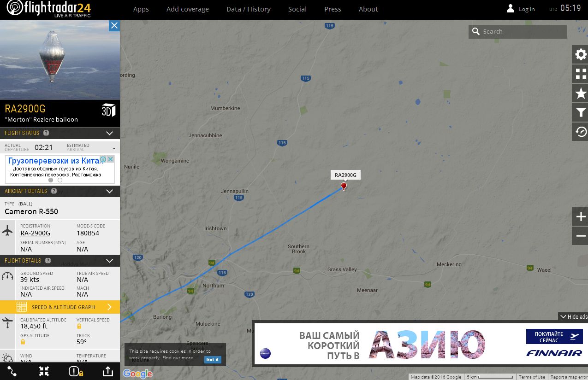The height and width of the screenshot is (380, 588).
Task: Open the Data / History menu
Action: (x=249, y=9)
